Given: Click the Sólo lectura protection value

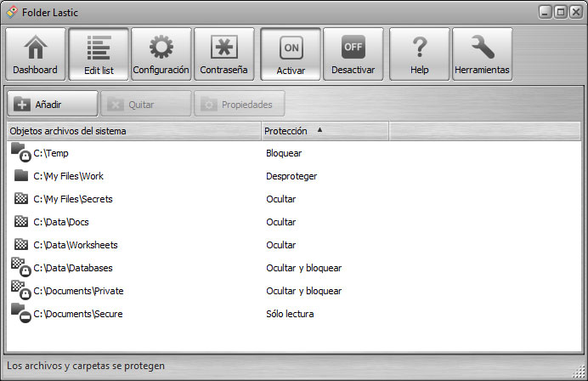Looking at the screenshot, I should pos(290,314).
